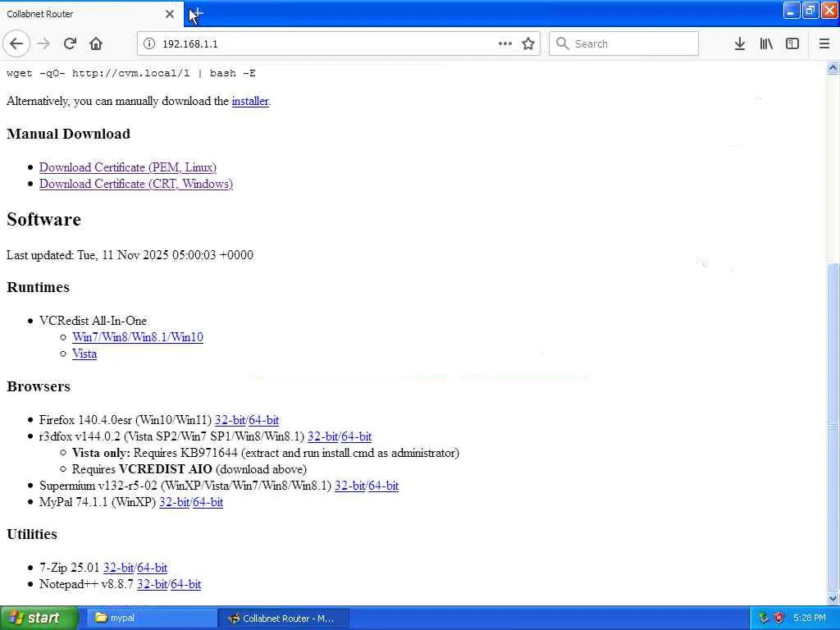The height and width of the screenshot is (630, 840).
Task: Reload the page with the Refresh icon
Action: tap(70, 43)
